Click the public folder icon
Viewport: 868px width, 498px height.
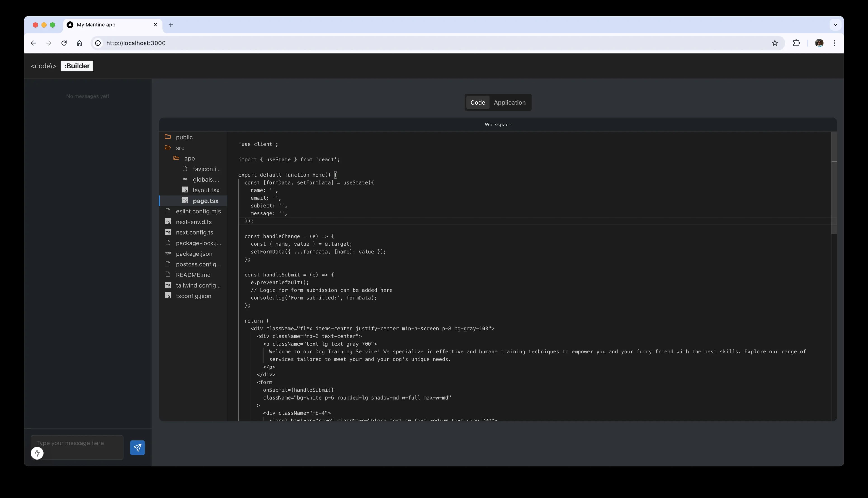168,137
